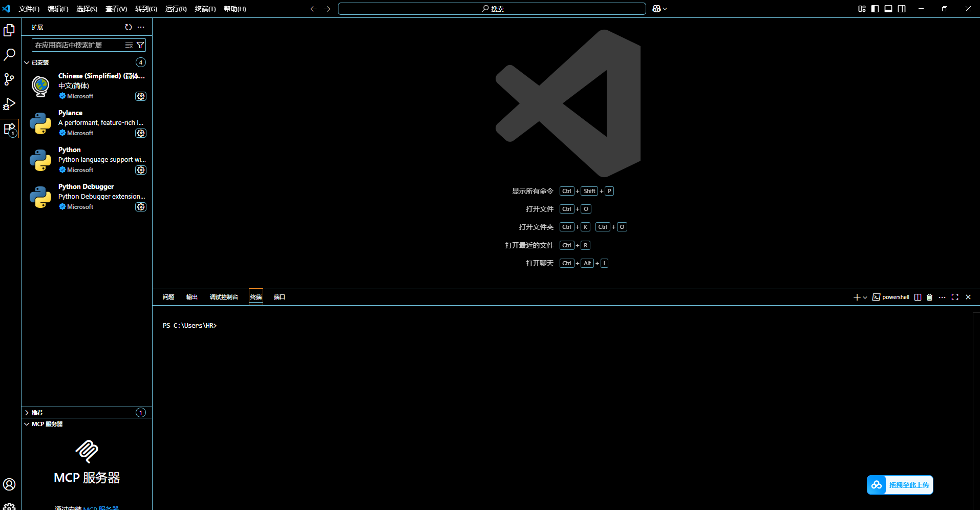Split the terminal
The width and height of the screenshot is (980, 510).
coord(918,297)
